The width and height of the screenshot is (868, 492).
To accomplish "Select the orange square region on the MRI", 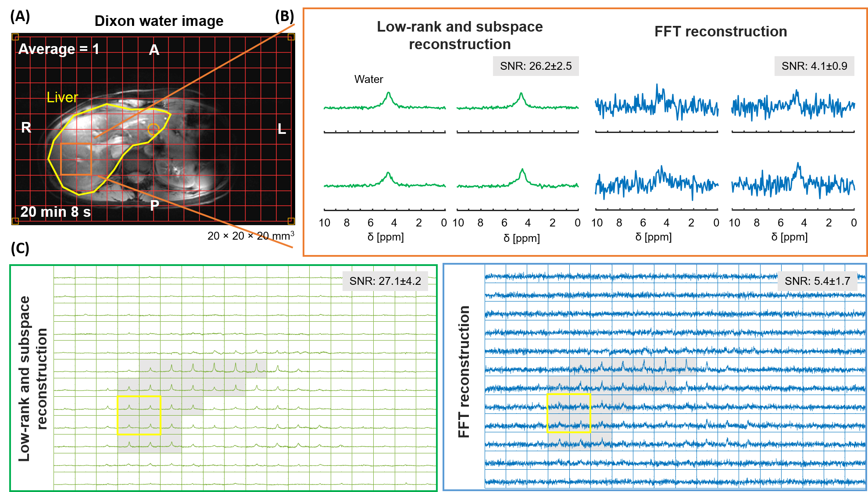I will click(76, 159).
